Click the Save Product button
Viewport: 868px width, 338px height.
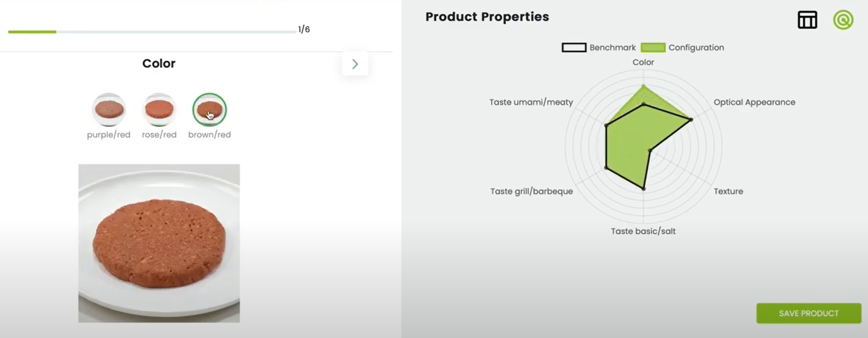[808, 313]
